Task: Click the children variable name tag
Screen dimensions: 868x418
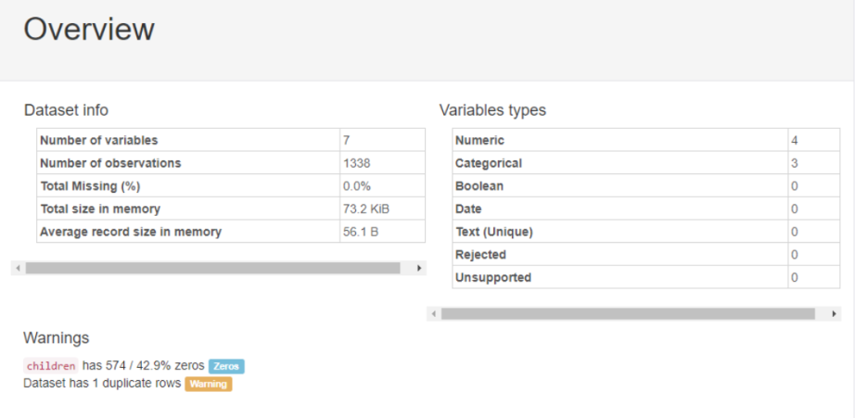Action: click(52, 366)
